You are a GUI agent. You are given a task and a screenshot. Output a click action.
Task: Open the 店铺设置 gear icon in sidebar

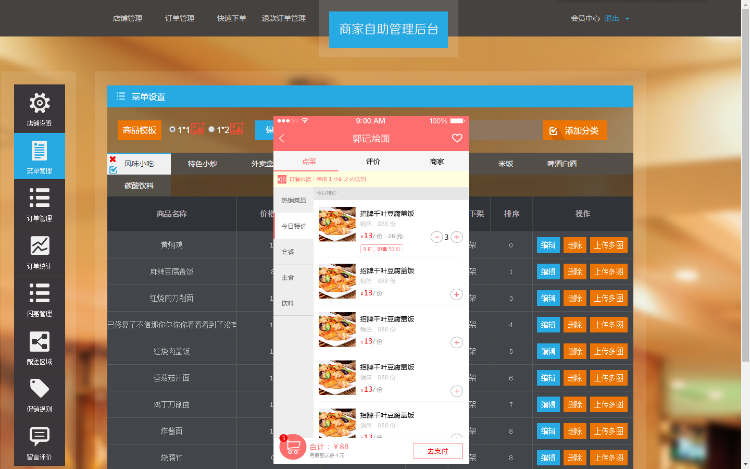[x=39, y=103]
